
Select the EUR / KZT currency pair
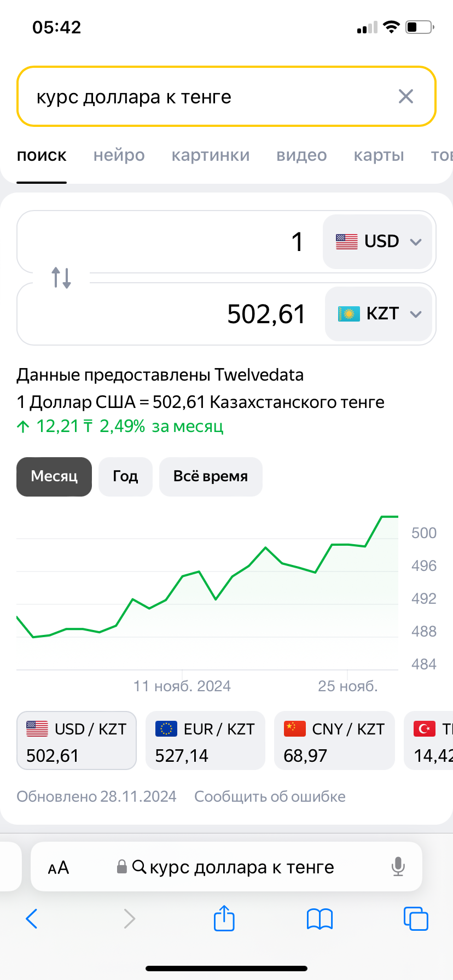(205, 740)
